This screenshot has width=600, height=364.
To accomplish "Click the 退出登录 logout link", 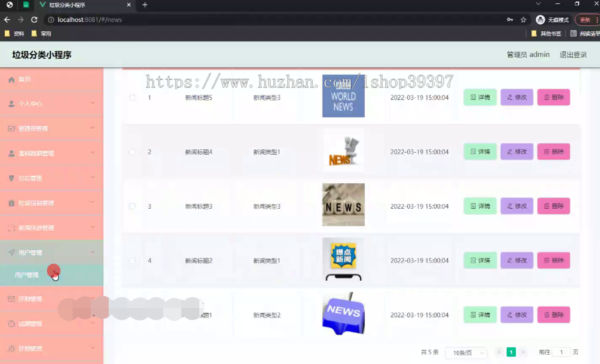I will pyautogui.click(x=573, y=55).
